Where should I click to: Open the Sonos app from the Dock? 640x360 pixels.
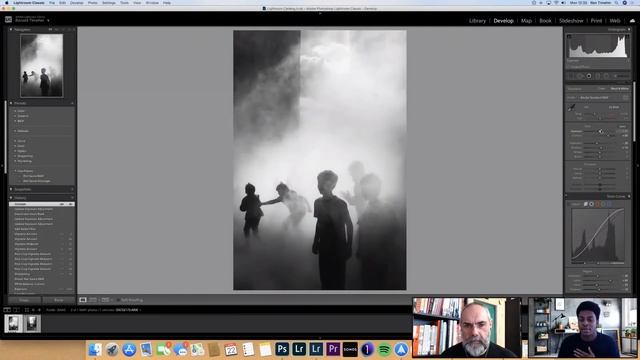(350, 349)
